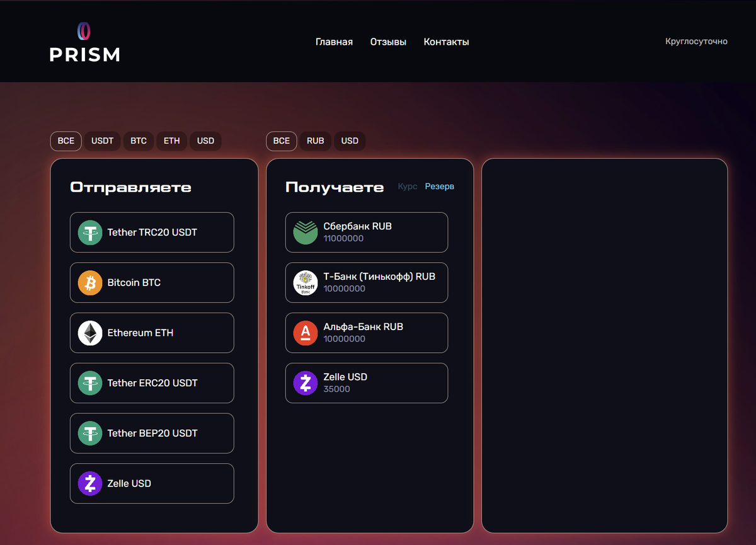This screenshot has height=545, width=756.
Task: Click the Tether BEP20 coin icon
Action: click(x=90, y=433)
